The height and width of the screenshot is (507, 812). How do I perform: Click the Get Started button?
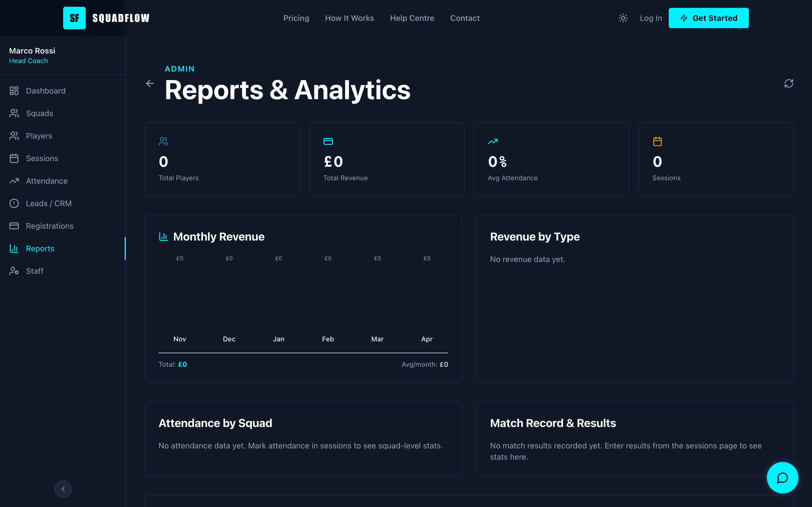coord(709,18)
